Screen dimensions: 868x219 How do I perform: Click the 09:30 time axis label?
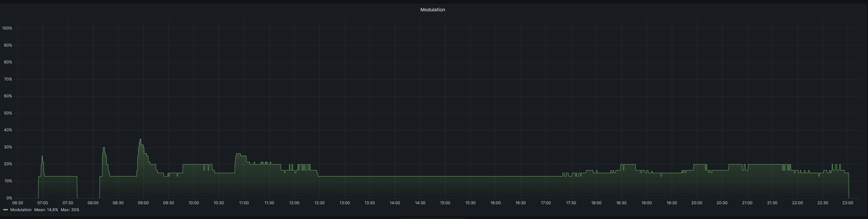click(169, 203)
